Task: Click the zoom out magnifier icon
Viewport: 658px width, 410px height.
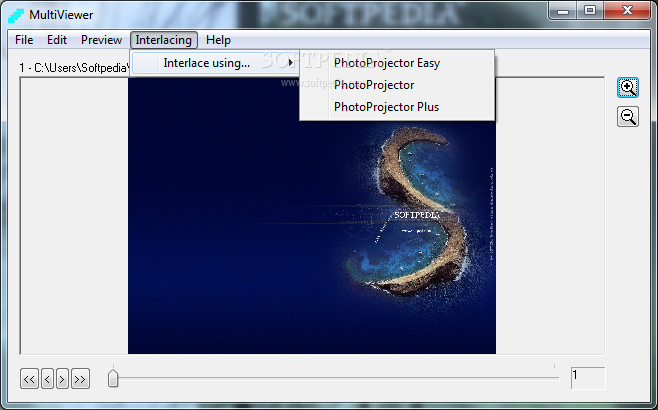Action: 628,116
